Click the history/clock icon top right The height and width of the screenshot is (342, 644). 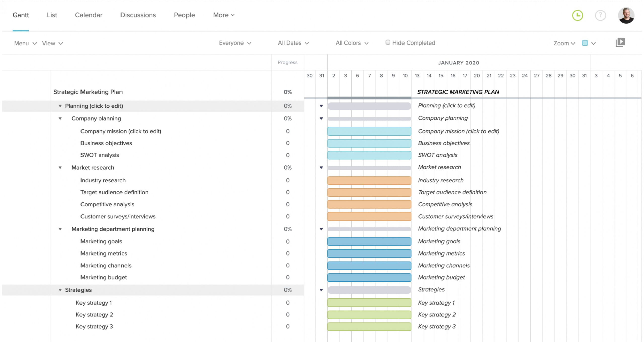(x=578, y=15)
